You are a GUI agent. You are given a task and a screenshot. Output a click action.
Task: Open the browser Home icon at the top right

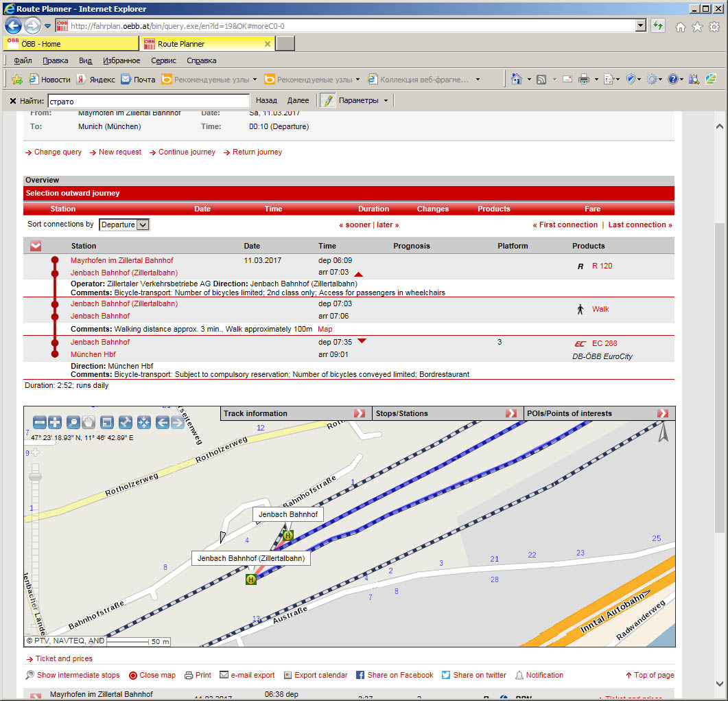[x=680, y=27]
